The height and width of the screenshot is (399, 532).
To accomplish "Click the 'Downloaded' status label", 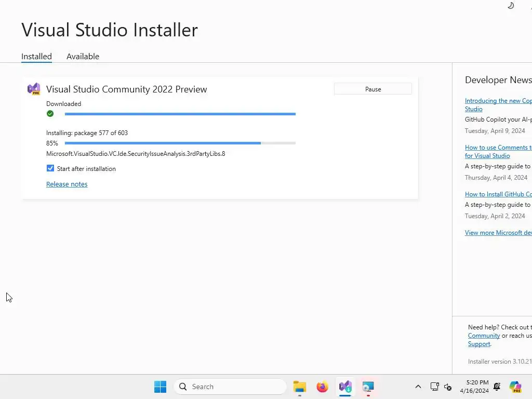I will (x=64, y=104).
